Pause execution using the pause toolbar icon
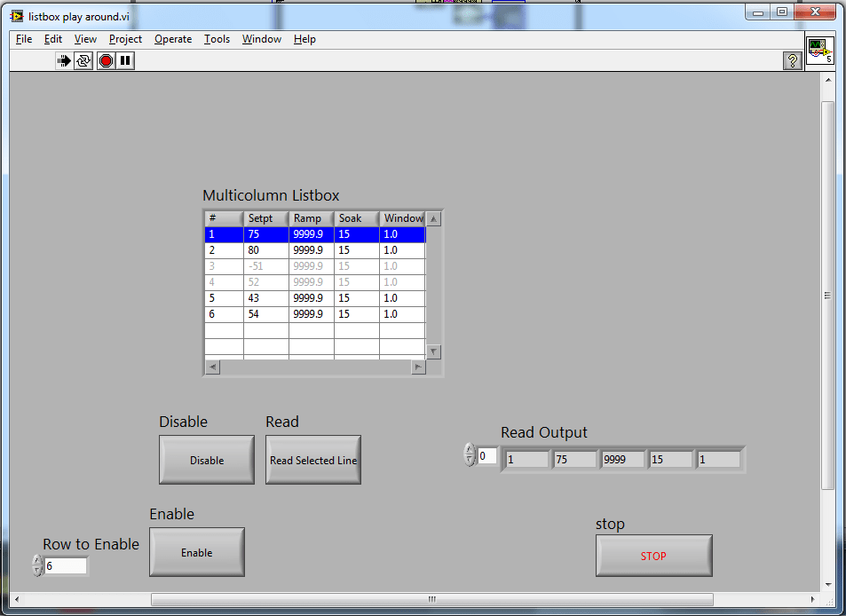This screenshot has width=846, height=616. pos(124,60)
